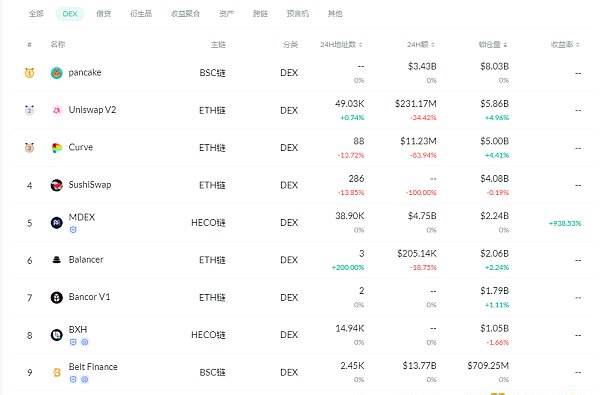Sort by the 24H volume column header
The image size is (600, 395).
click(x=421, y=45)
